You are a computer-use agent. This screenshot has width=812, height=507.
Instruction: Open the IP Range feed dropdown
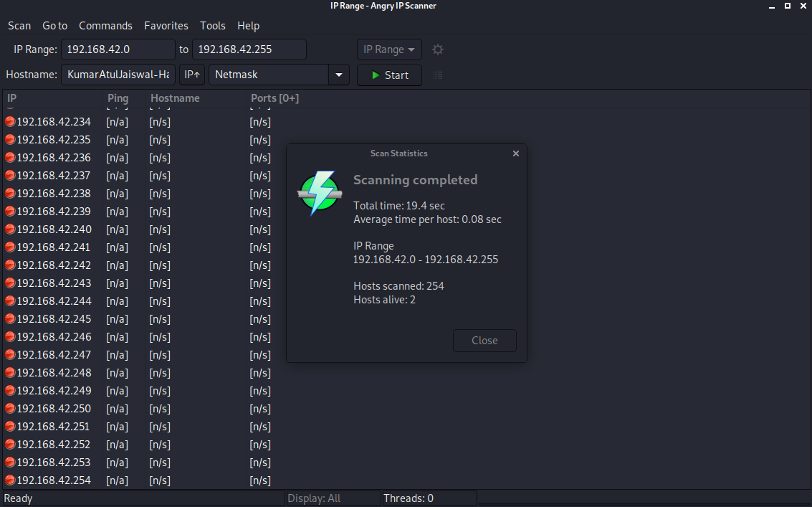coord(389,49)
